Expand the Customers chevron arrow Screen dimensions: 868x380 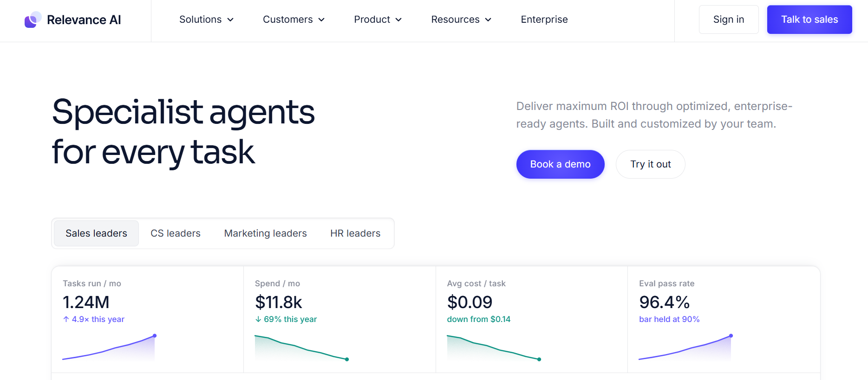point(321,20)
